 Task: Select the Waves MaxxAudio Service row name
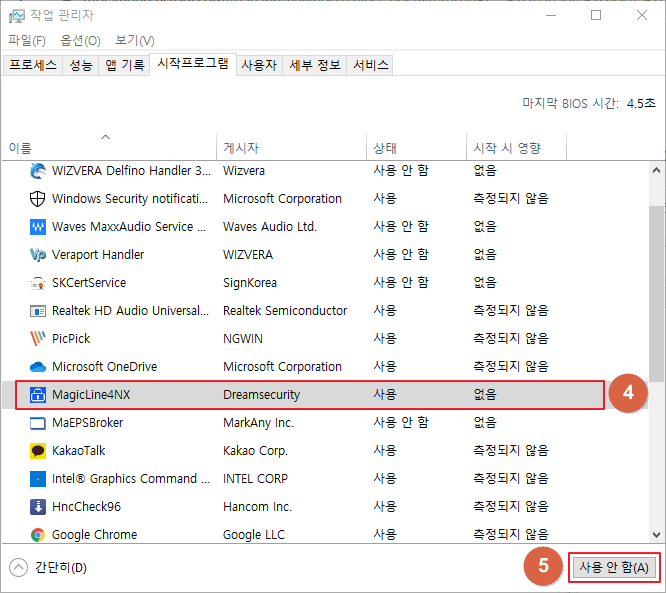tap(129, 227)
